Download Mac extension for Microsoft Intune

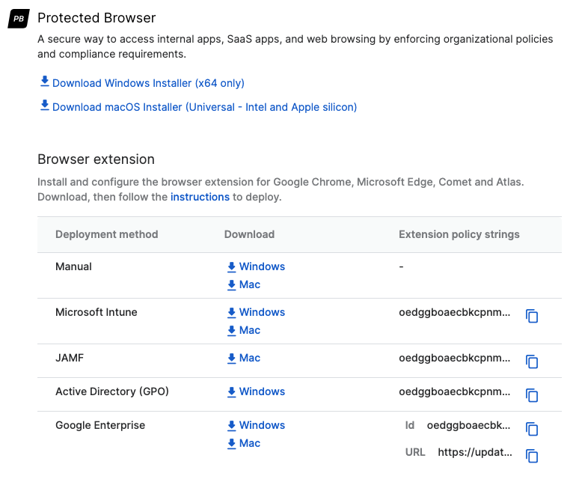(x=244, y=330)
